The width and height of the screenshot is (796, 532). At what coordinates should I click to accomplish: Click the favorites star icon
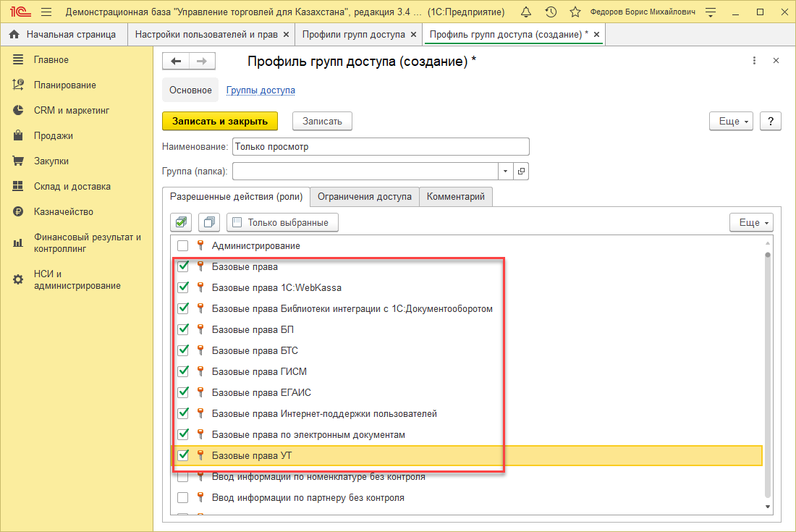pyautogui.click(x=575, y=12)
